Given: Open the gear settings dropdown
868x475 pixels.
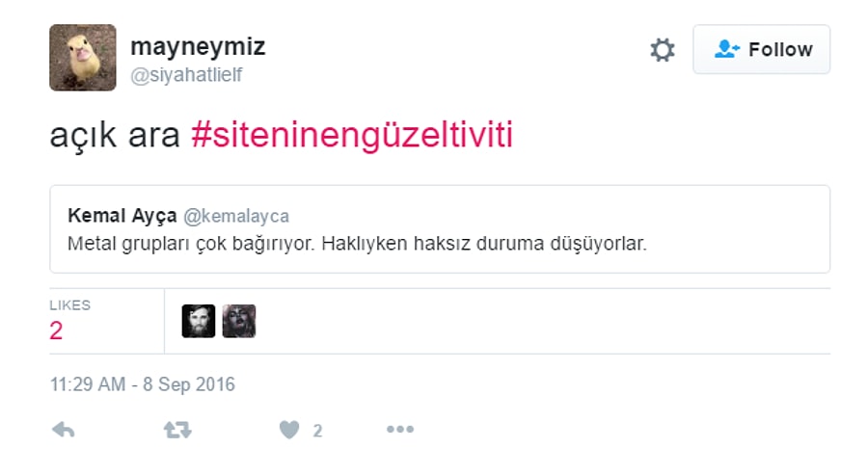Looking at the screenshot, I should [x=663, y=50].
